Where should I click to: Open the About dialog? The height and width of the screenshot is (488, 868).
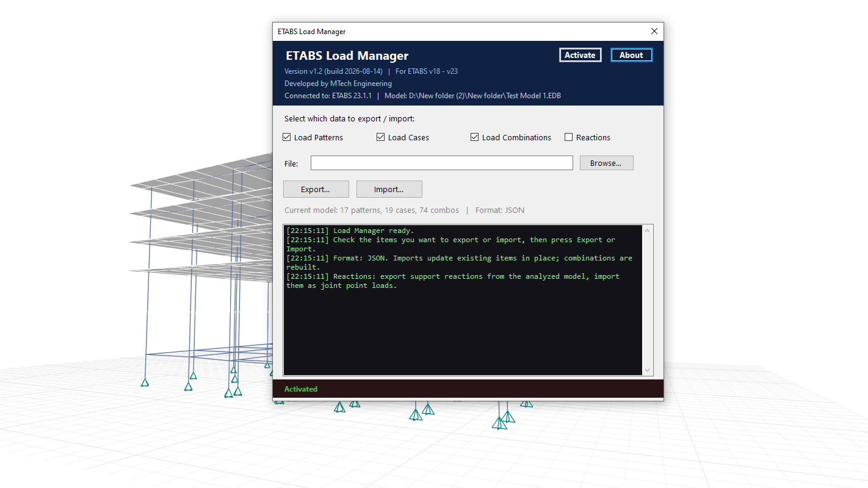(x=631, y=55)
